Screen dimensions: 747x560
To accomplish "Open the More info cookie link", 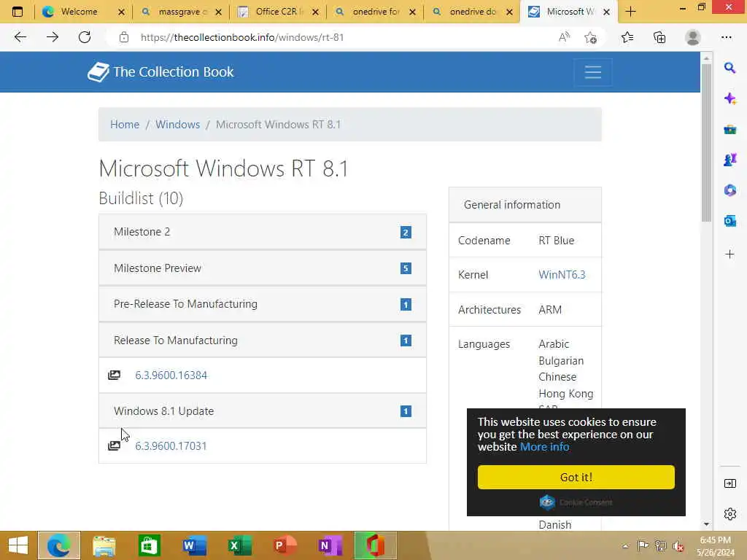I will coord(544,447).
